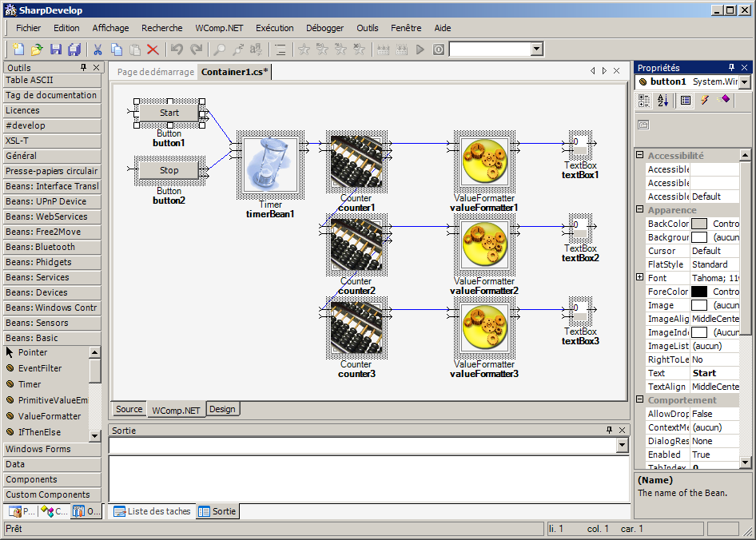Select the valueFormatter1 gears component
The image size is (756, 540).
tap(484, 161)
